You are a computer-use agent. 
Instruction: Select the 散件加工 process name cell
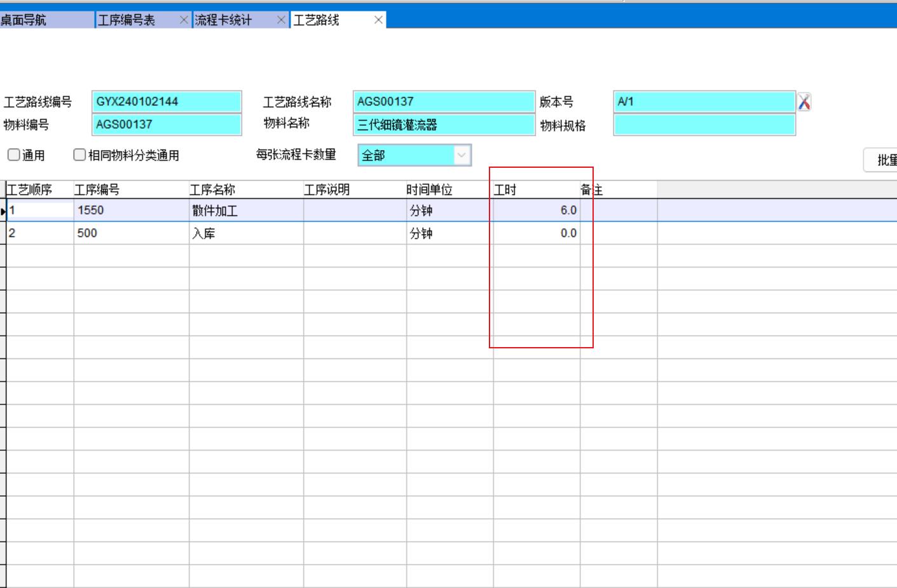245,210
